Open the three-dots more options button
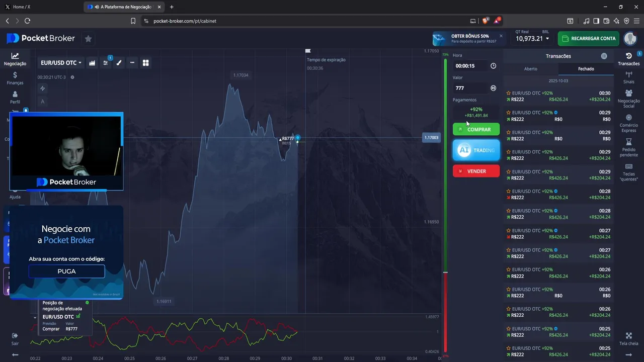Viewport: 644px width, 362px height. point(132,63)
